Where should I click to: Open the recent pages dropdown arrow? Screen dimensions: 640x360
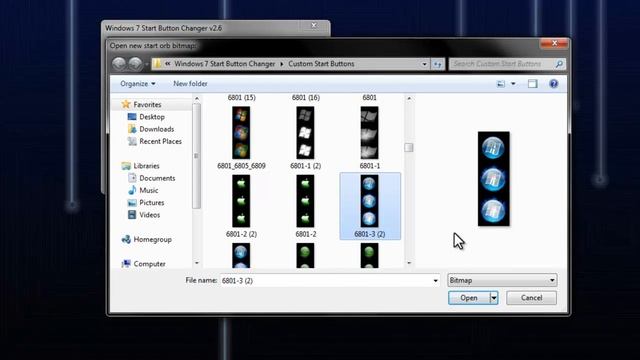coord(147,64)
